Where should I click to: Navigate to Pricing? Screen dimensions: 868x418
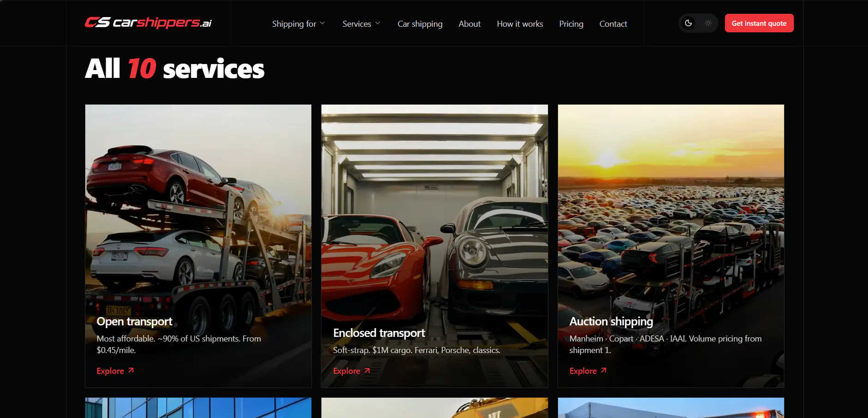(571, 24)
